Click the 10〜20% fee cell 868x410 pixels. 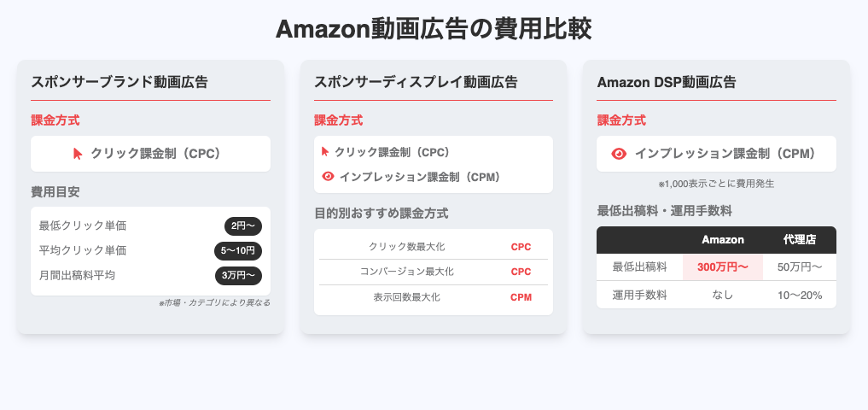click(800, 296)
